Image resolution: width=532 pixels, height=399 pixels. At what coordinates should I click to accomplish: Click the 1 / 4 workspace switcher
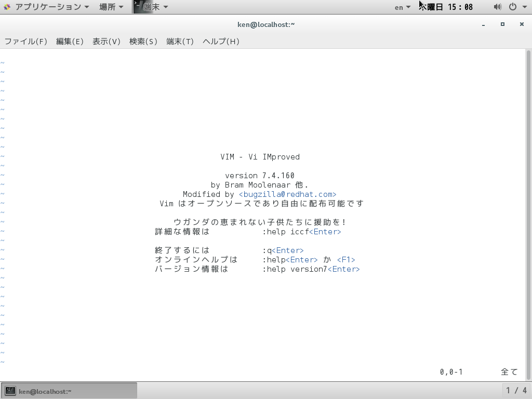click(x=516, y=391)
